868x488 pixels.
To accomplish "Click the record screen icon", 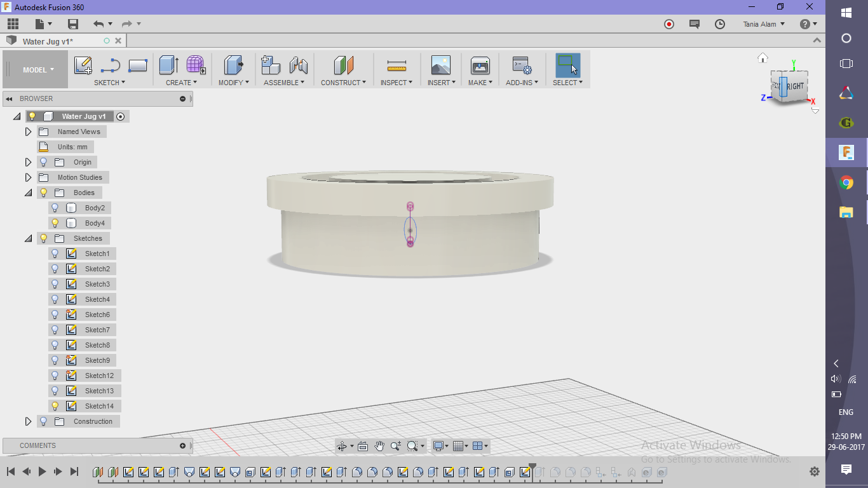I will point(669,24).
